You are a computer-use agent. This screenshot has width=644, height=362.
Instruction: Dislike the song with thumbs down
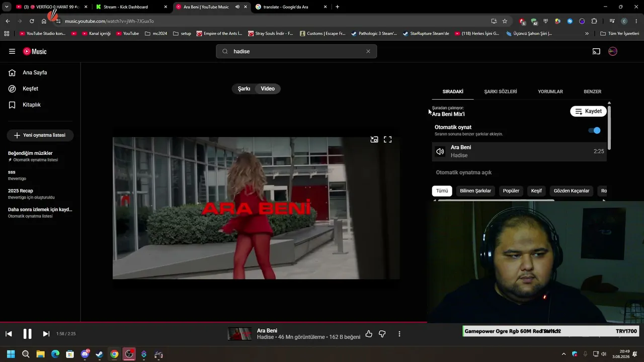pos(382,334)
